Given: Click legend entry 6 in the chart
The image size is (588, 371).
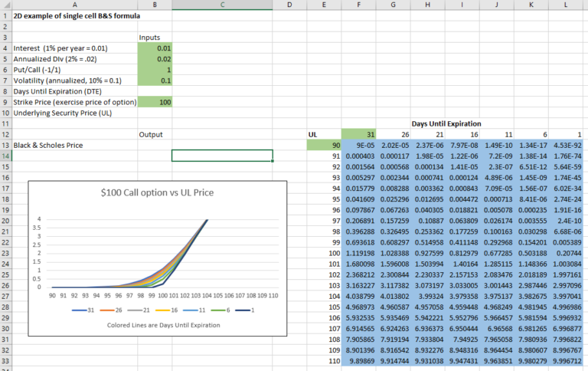Looking at the screenshot, I should tap(220, 310).
